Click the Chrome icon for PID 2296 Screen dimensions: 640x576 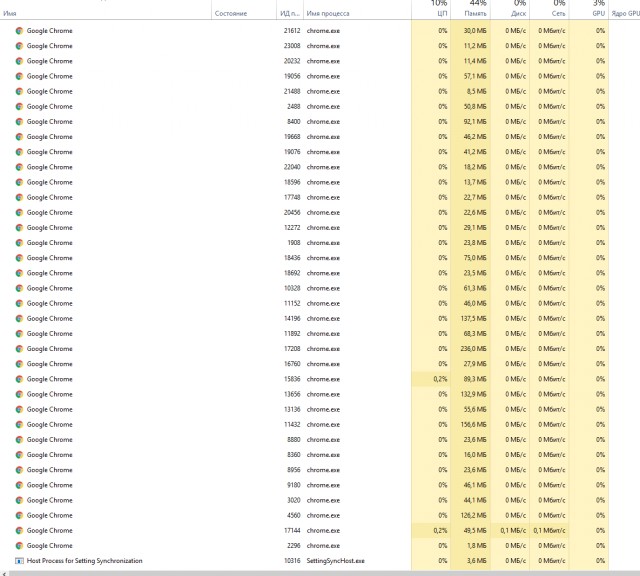click(x=19, y=545)
